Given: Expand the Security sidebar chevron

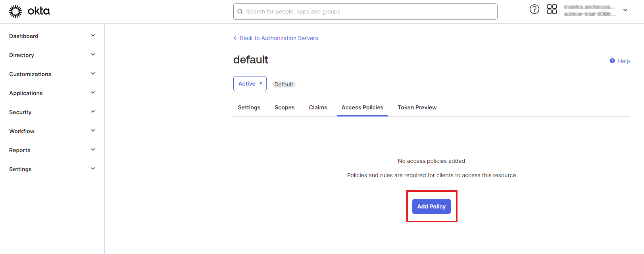Looking at the screenshot, I should point(93,112).
